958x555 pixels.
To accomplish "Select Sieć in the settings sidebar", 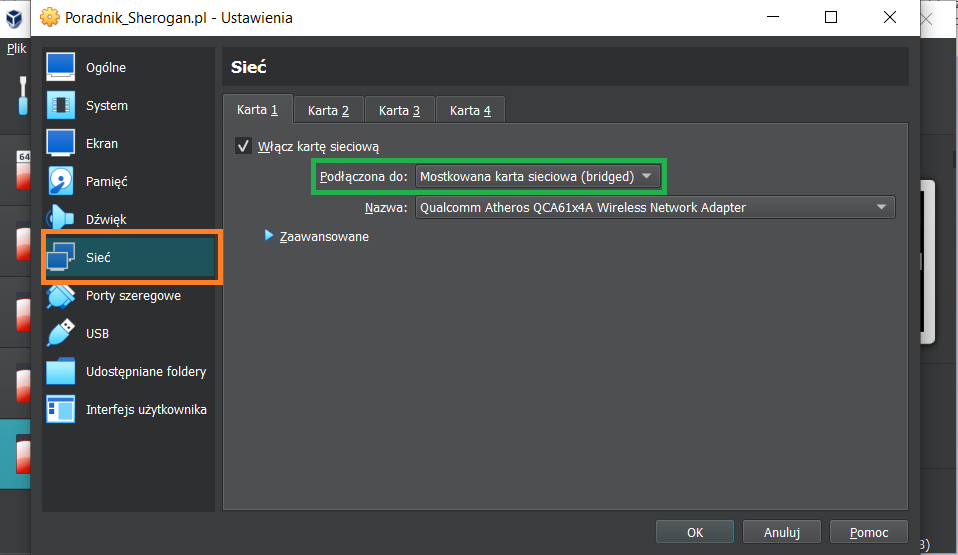I will (130, 257).
